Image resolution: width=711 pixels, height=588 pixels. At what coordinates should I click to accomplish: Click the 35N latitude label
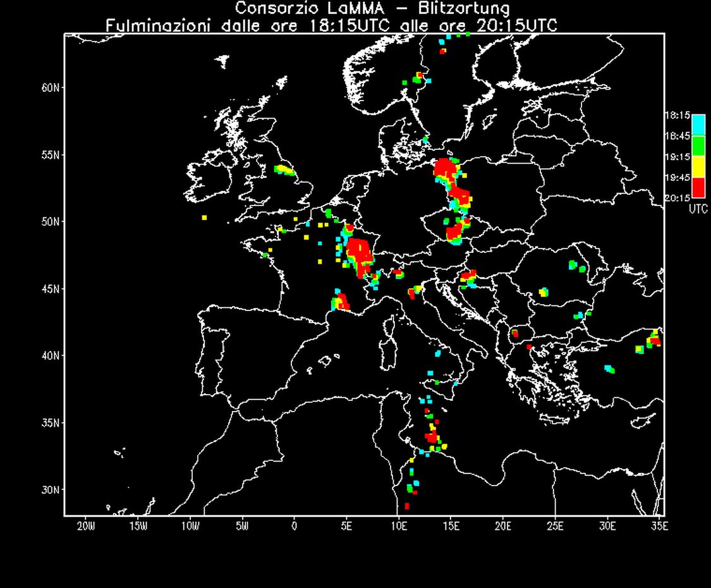click(51, 423)
